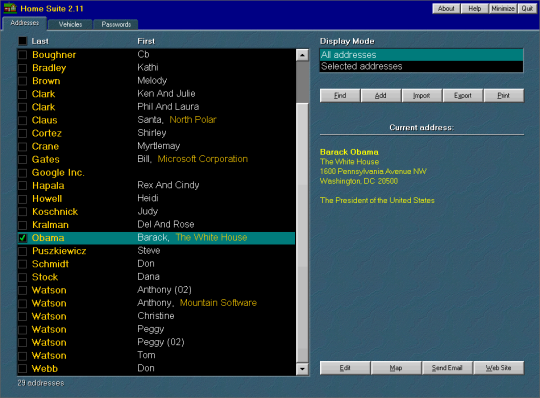540x398 pixels.
Task: Click the Export button
Action: [x=463, y=95]
